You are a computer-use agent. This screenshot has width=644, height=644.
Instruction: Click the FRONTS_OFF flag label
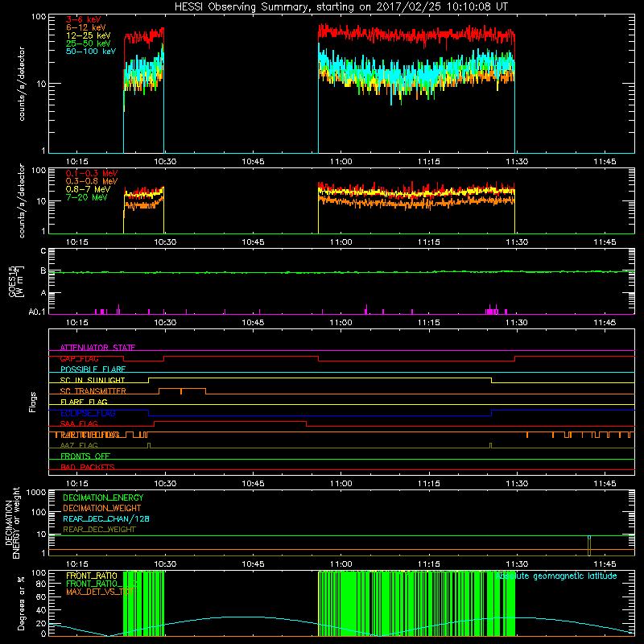85,456
